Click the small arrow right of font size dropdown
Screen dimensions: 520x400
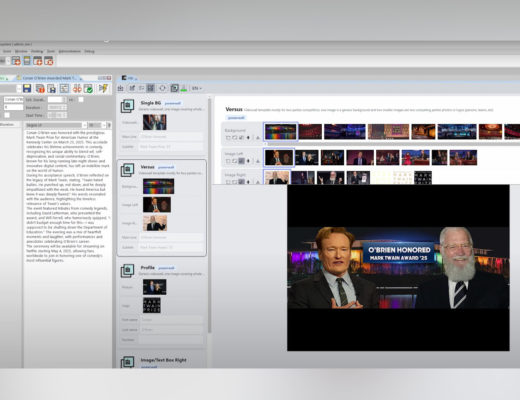[x=109, y=125]
